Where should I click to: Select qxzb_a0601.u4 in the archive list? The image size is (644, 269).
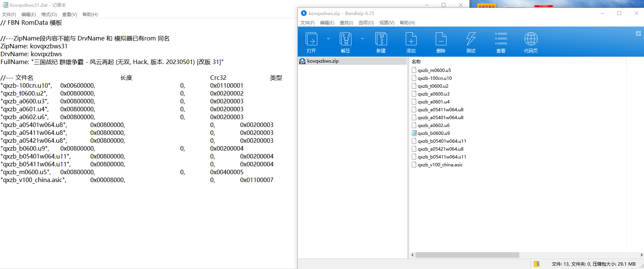coord(433,102)
